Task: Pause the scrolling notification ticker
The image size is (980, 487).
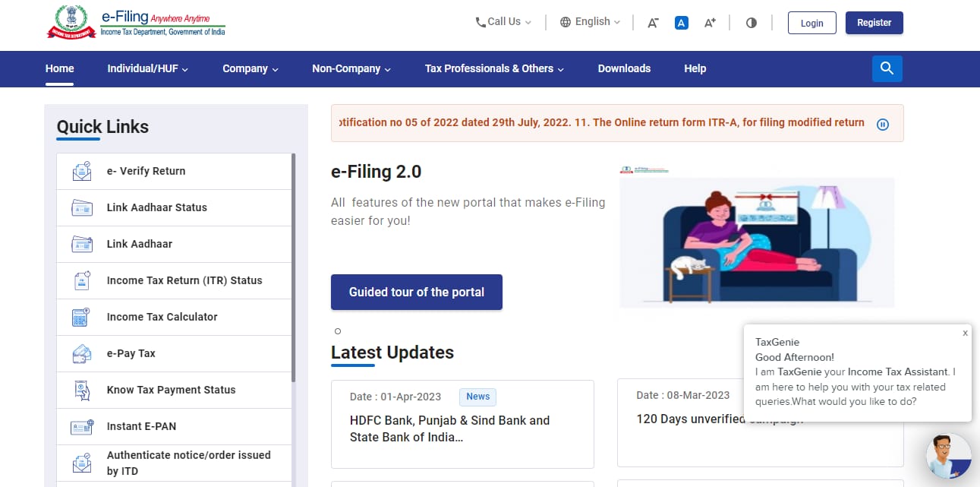Action: pos(882,124)
